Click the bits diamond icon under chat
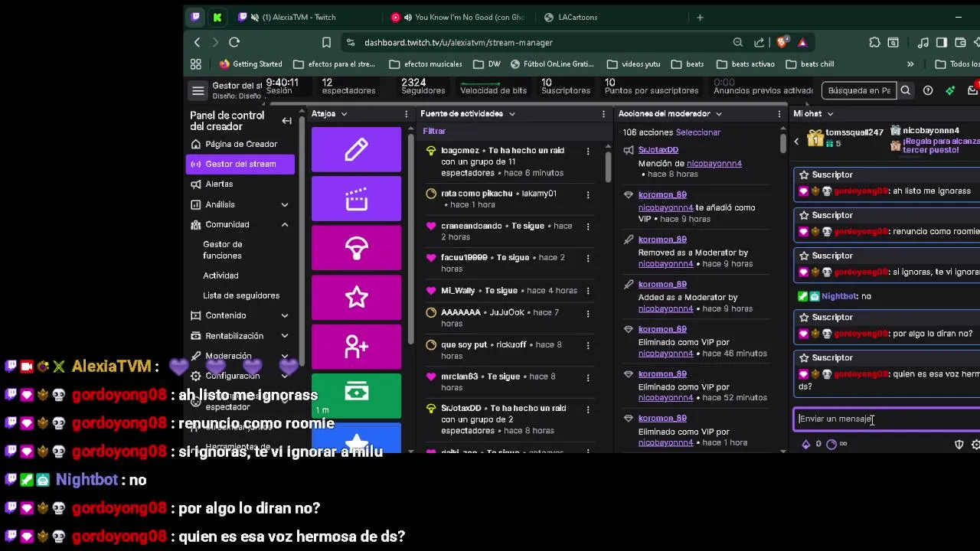 [805, 444]
